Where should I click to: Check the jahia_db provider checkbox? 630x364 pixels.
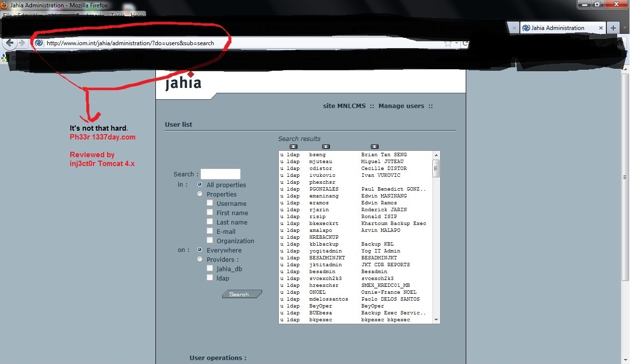[x=210, y=268]
